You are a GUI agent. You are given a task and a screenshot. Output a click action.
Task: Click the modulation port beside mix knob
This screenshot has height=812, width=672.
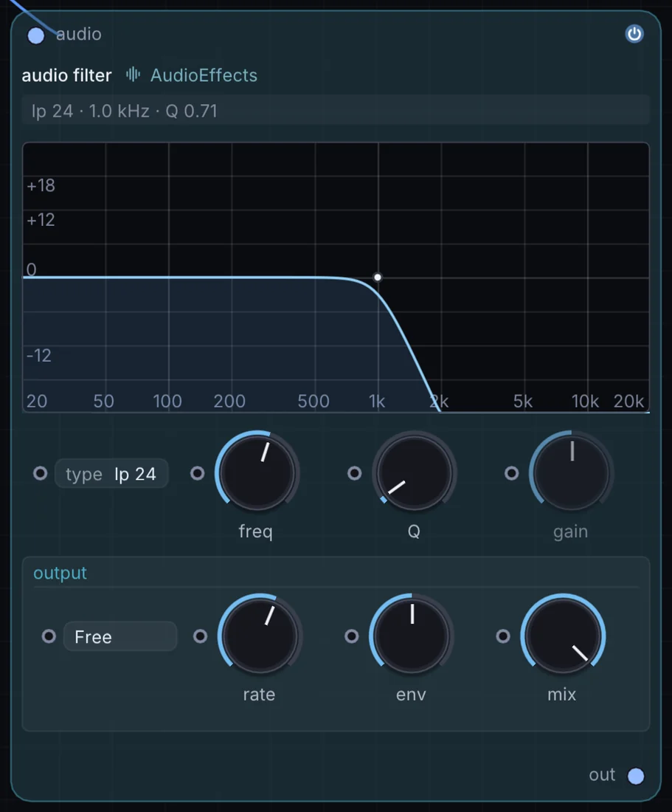pos(503,636)
